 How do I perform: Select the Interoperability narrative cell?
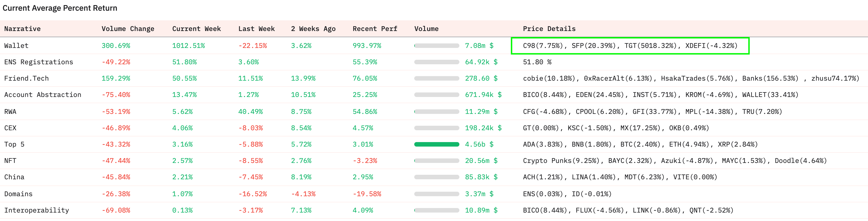pos(36,211)
